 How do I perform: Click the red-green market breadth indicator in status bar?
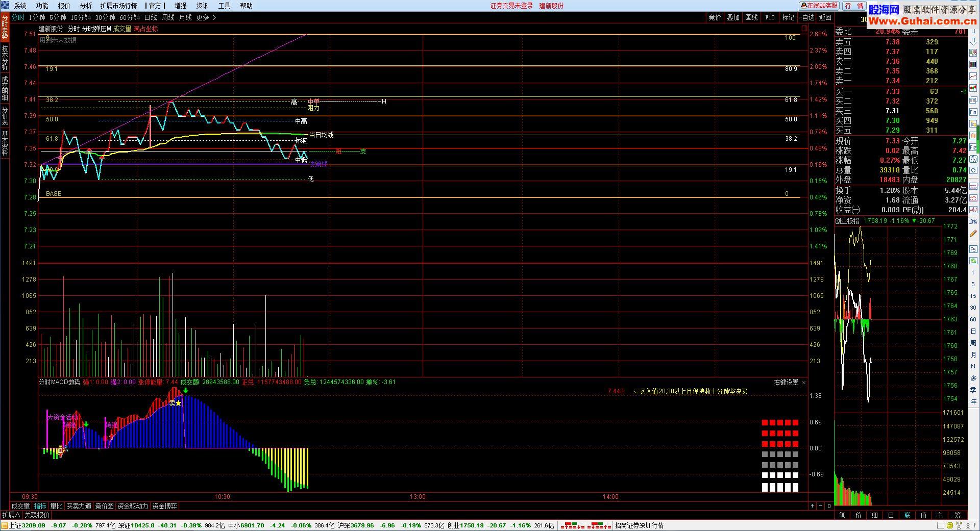(586, 525)
